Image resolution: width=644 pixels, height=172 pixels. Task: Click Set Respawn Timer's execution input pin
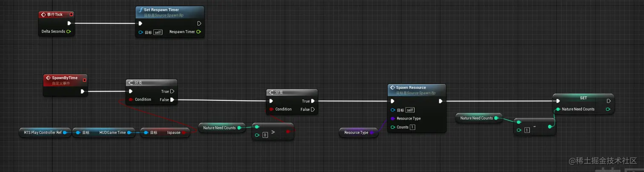(x=141, y=23)
